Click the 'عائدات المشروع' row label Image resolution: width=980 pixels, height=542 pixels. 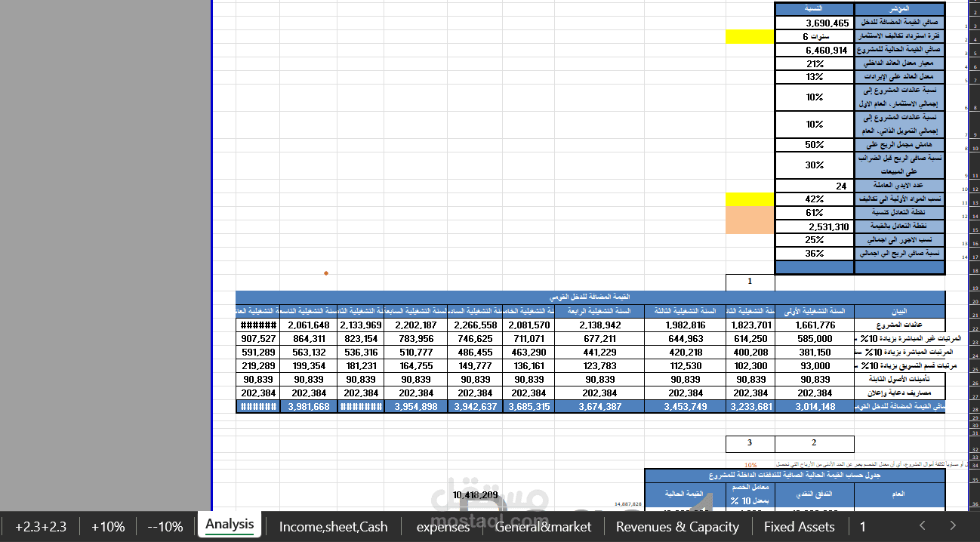(899, 325)
